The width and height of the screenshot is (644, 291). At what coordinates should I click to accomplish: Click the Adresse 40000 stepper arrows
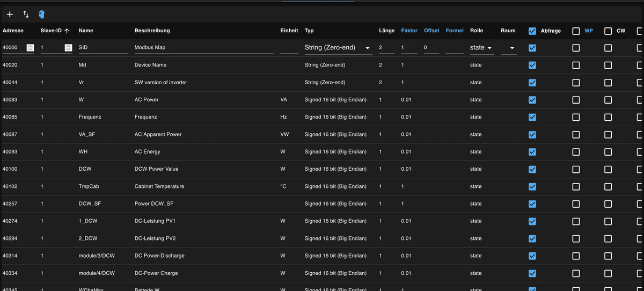click(30, 48)
